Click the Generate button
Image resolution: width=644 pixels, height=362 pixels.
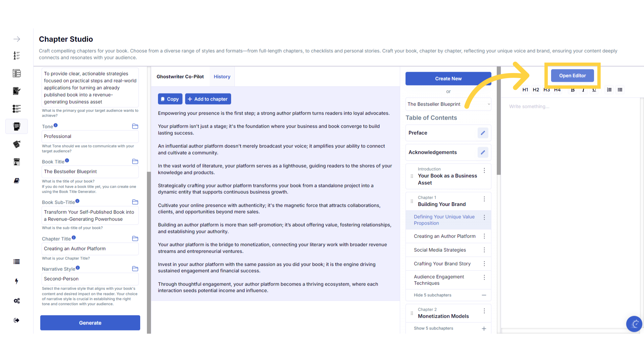(x=90, y=323)
